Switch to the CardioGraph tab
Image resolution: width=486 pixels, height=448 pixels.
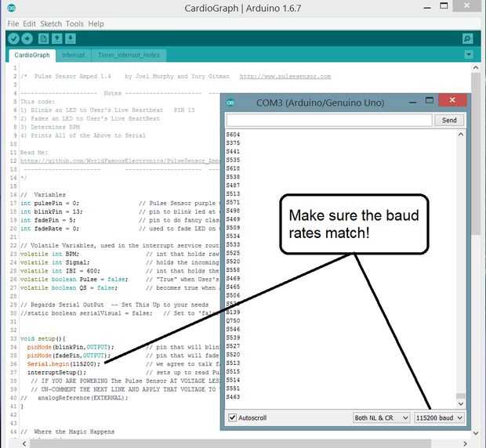(x=32, y=55)
